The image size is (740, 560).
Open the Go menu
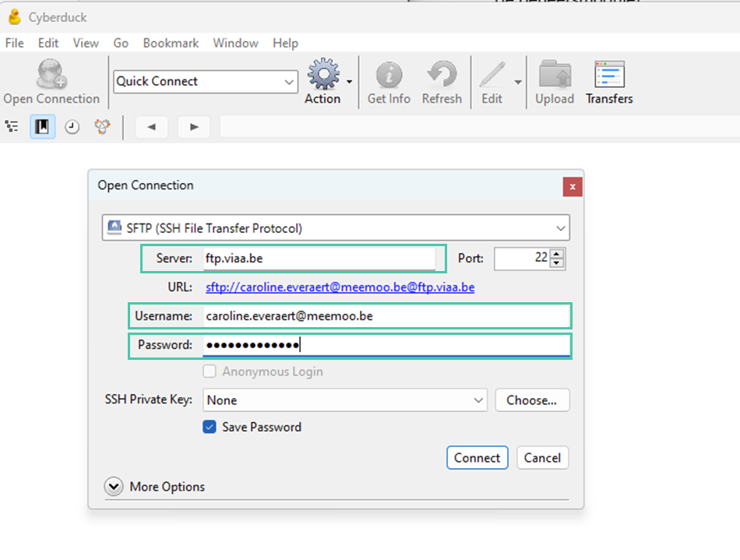tap(121, 43)
